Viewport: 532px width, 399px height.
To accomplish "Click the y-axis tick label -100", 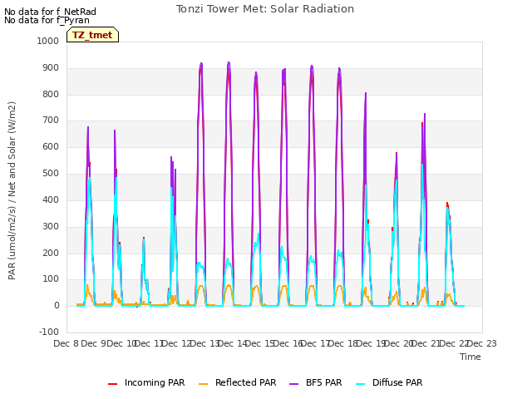I will (x=49, y=332).
